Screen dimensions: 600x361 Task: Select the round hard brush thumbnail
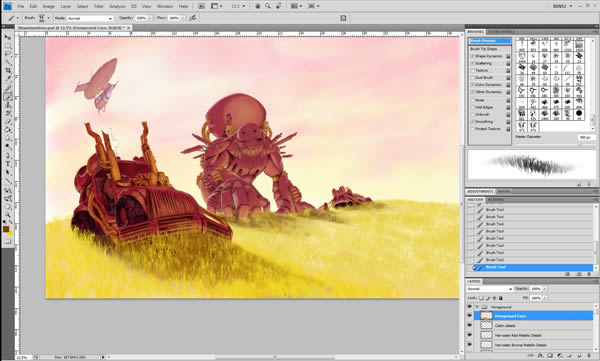tap(579, 113)
